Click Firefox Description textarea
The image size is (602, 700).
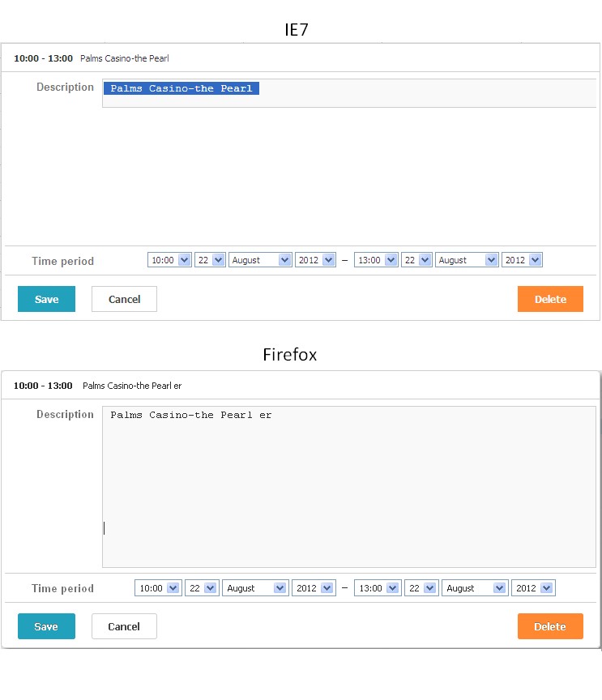pos(349,487)
